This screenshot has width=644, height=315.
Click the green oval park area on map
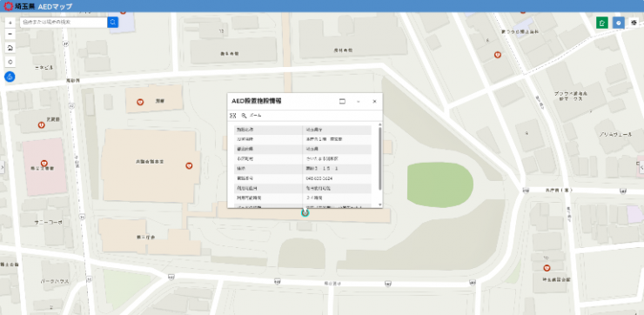click(x=439, y=184)
